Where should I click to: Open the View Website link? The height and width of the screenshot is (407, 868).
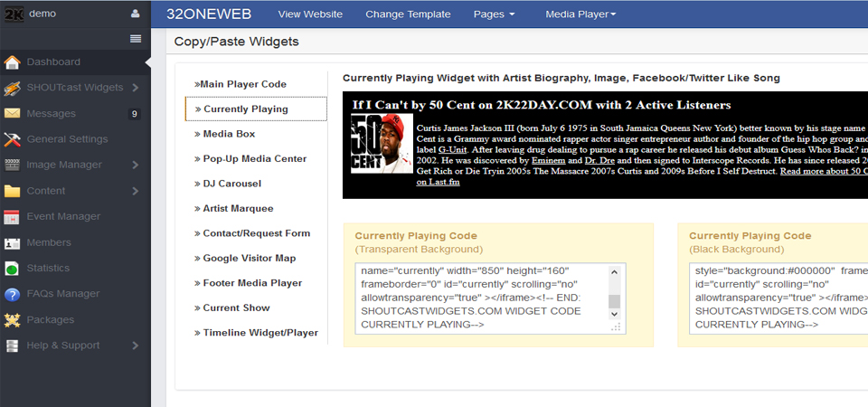coord(310,14)
